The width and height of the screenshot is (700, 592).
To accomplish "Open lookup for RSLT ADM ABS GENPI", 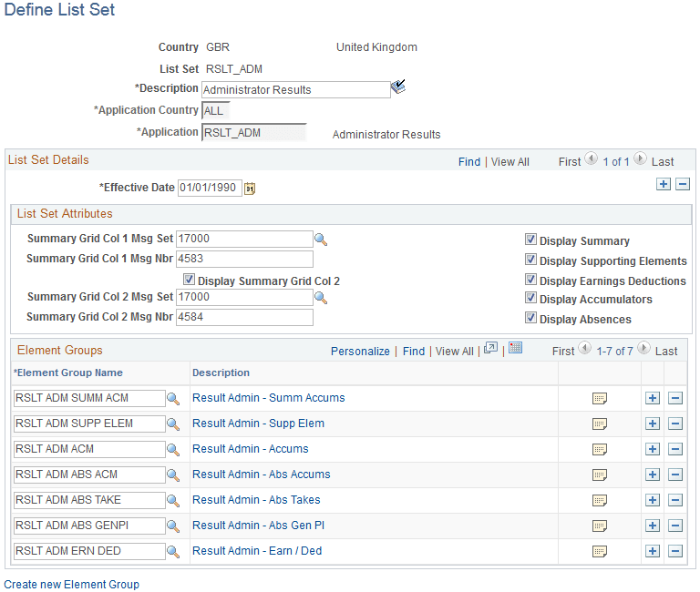I will pos(173,526).
